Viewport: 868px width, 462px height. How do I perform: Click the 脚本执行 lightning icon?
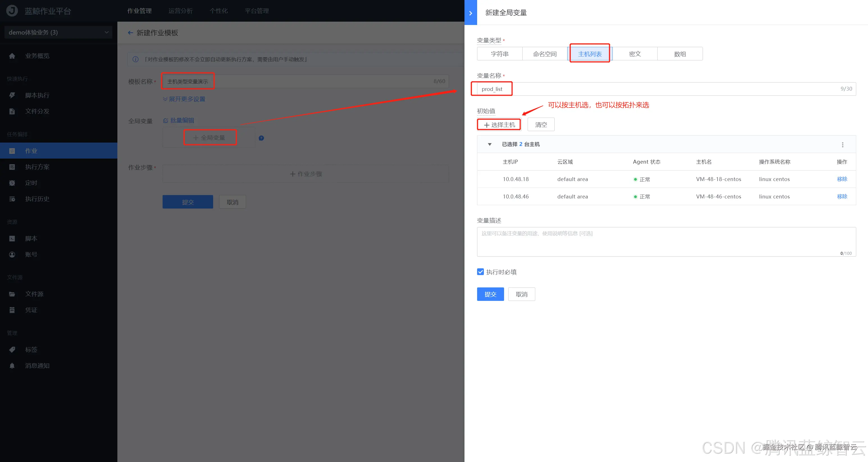click(12, 95)
